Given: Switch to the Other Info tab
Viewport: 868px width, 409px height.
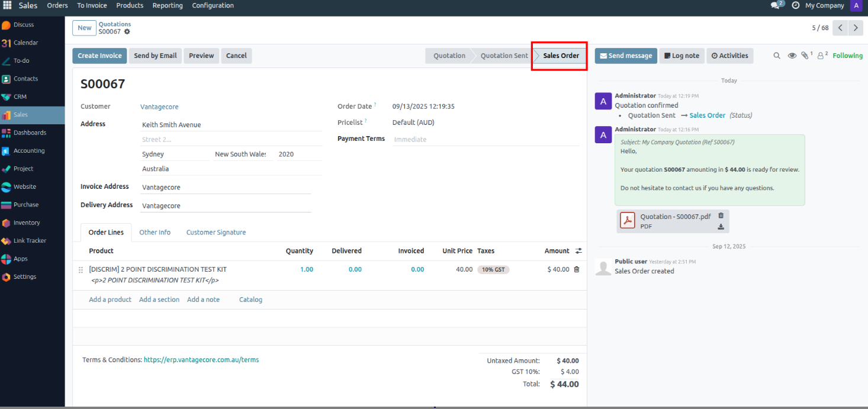Looking at the screenshot, I should tap(155, 233).
